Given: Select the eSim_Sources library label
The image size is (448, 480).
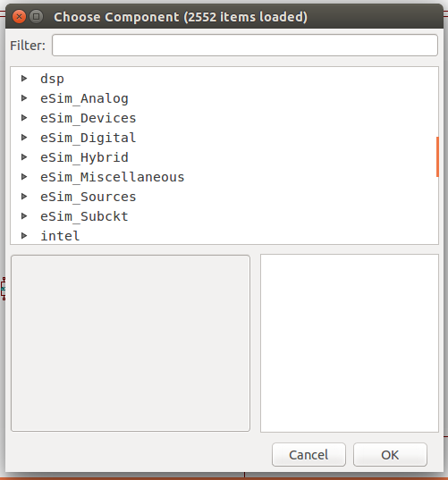Looking at the screenshot, I should click(89, 197).
